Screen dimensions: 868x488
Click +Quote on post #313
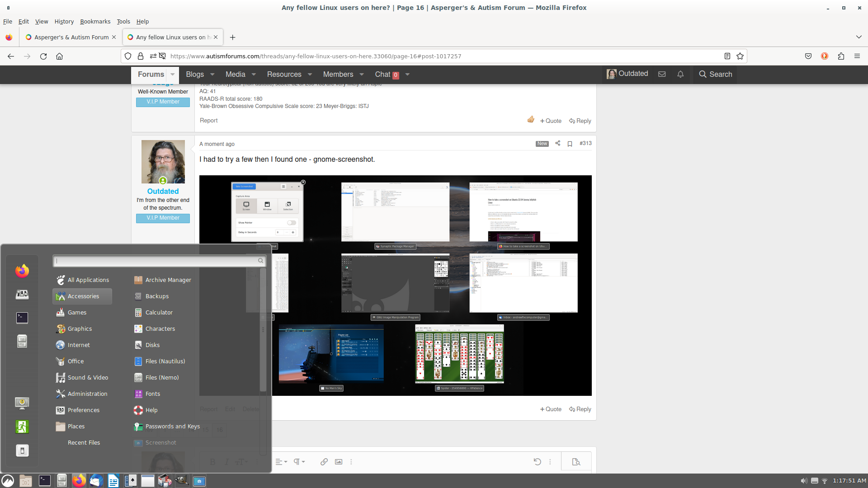pos(551,409)
